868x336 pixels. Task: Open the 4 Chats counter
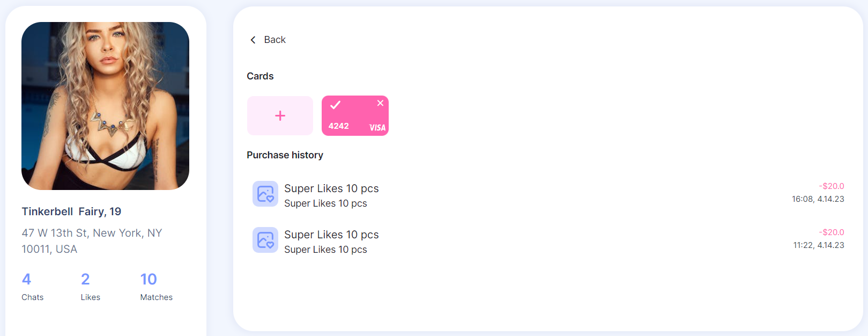pos(33,287)
